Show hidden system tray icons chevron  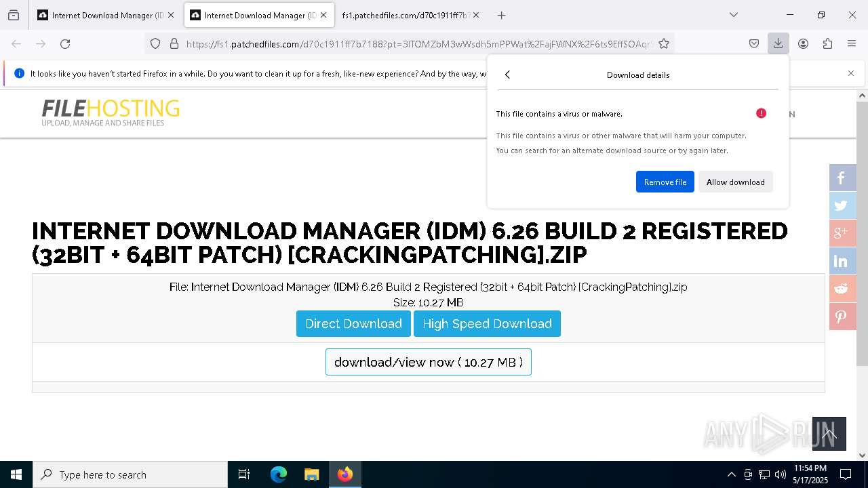pyautogui.click(x=731, y=474)
